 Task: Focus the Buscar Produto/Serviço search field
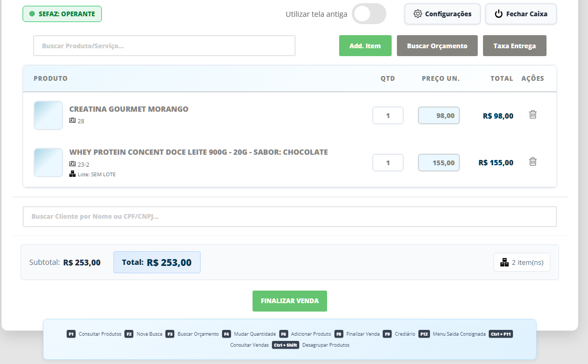tap(164, 46)
